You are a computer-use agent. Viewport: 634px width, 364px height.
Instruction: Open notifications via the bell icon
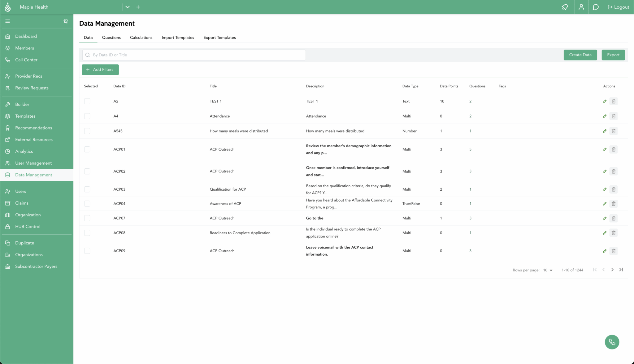[565, 7]
